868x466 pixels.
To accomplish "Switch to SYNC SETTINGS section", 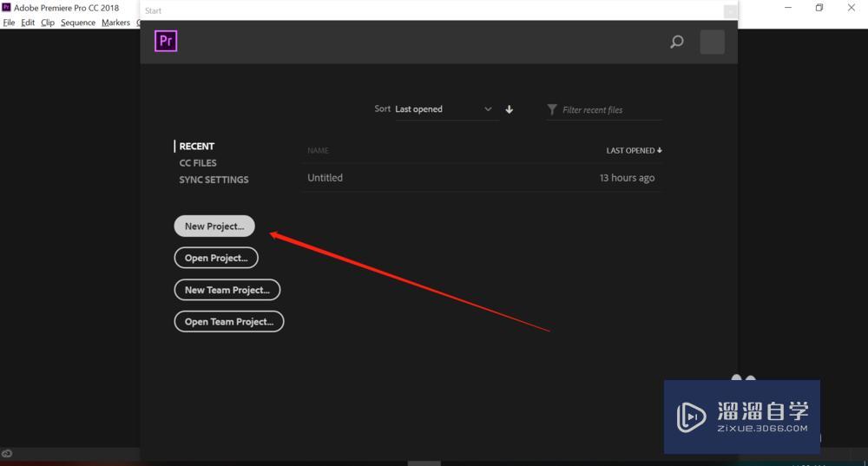I will point(214,180).
